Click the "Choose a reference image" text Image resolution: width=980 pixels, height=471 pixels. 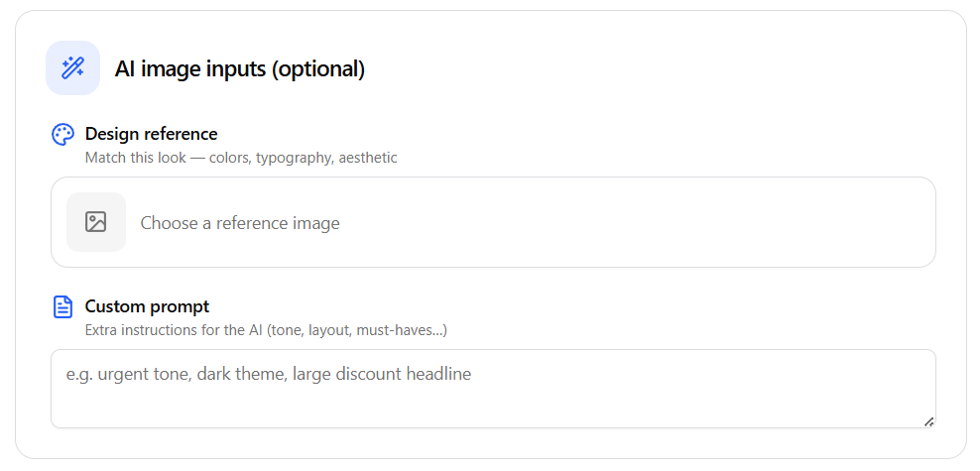[x=240, y=223]
